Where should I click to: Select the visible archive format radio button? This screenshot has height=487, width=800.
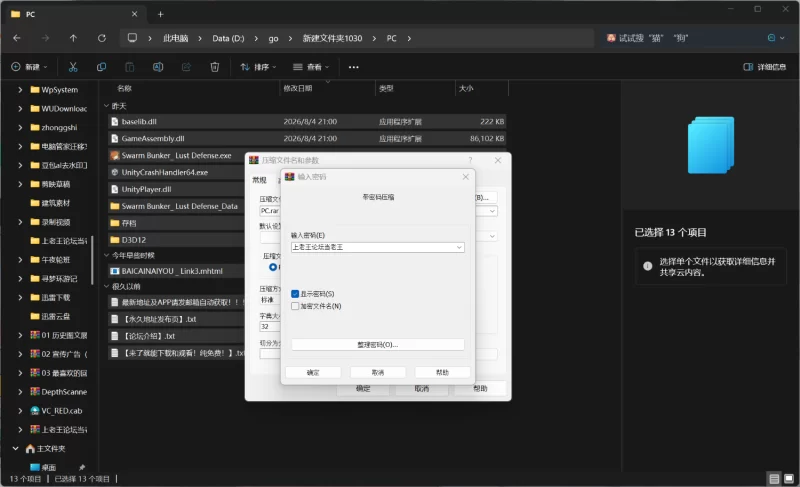(x=273, y=267)
